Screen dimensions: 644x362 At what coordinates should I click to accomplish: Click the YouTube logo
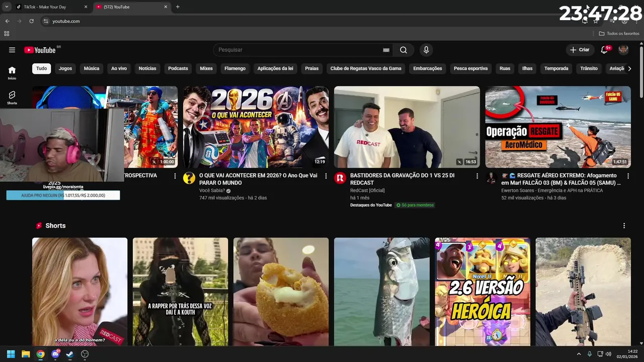[x=40, y=50]
